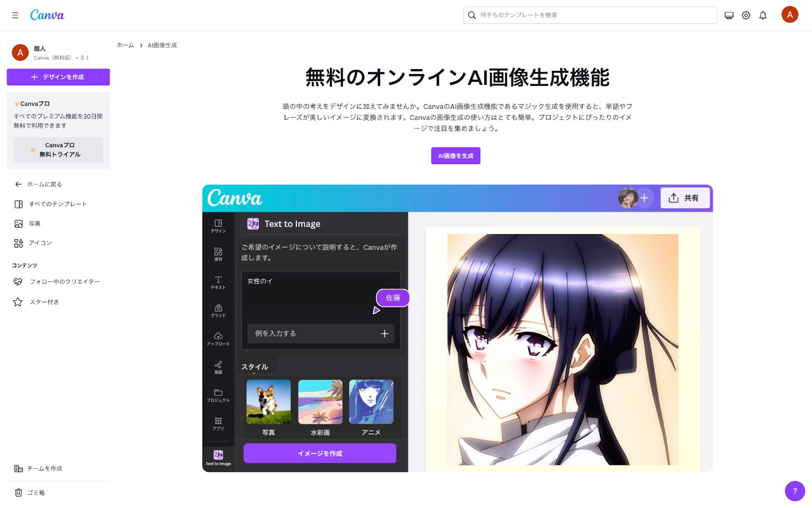The image size is (812, 508).
Task: Click the ゴミ箱 label
Action: [36, 493]
